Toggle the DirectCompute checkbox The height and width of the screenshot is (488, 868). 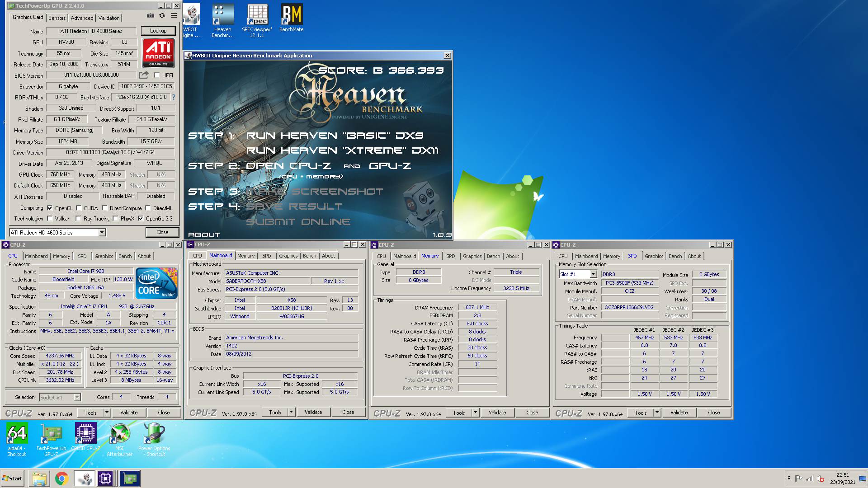pyautogui.click(x=104, y=208)
